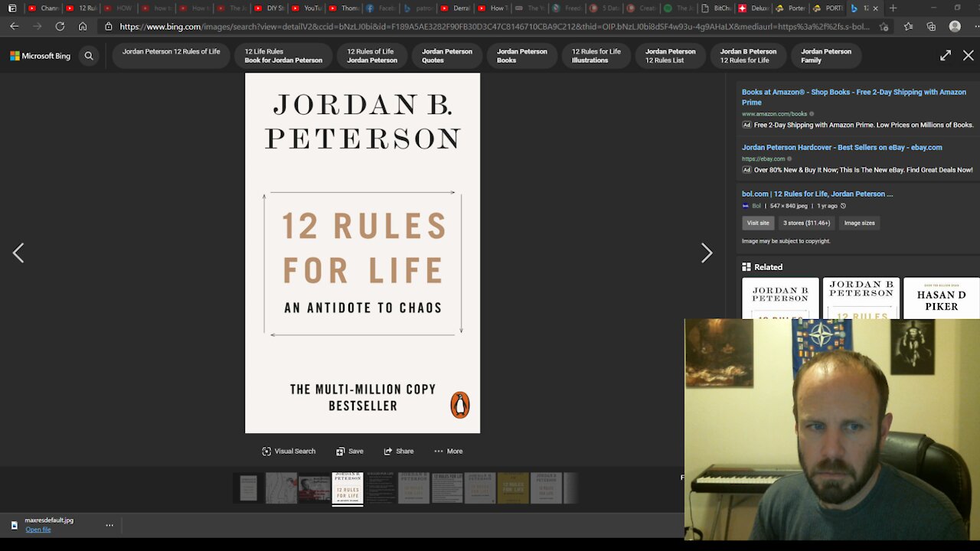Select Jordan Peterson Quotes chip
The width and height of the screenshot is (980, 551).
pos(447,56)
